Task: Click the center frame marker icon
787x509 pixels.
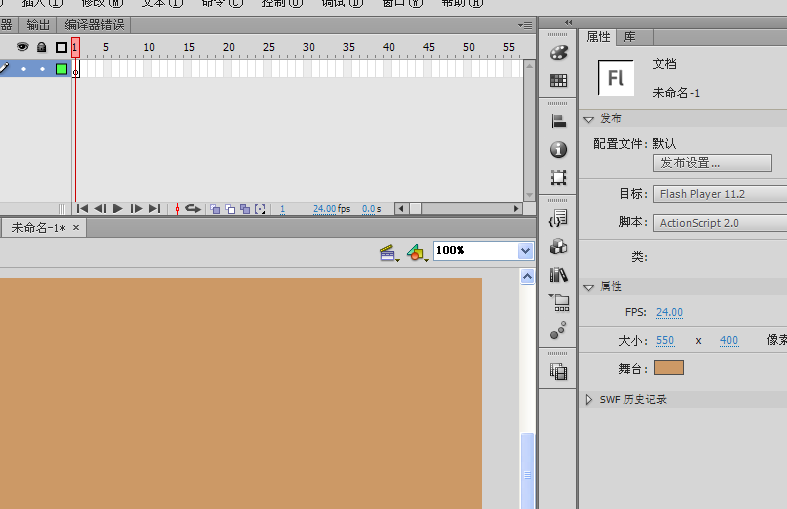Action: click(177, 208)
